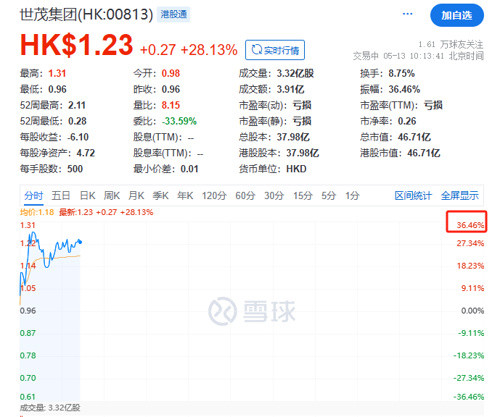Switch to the 日K daily candlestick tab
Image resolution: width=500 pixels, height=417 pixels.
click(88, 196)
